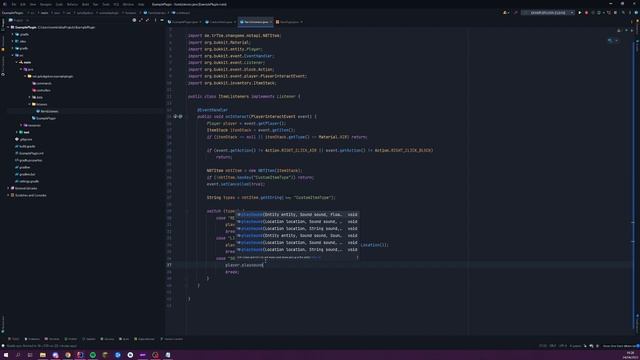Collapse the main source set arrow
640x360 pixels.
click(17, 62)
